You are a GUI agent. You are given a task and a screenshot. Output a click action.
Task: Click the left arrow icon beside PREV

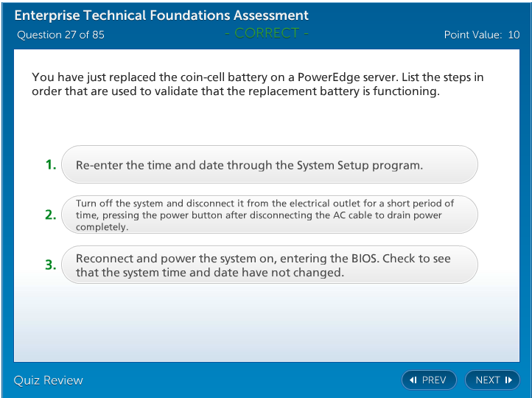click(x=413, y=380)
